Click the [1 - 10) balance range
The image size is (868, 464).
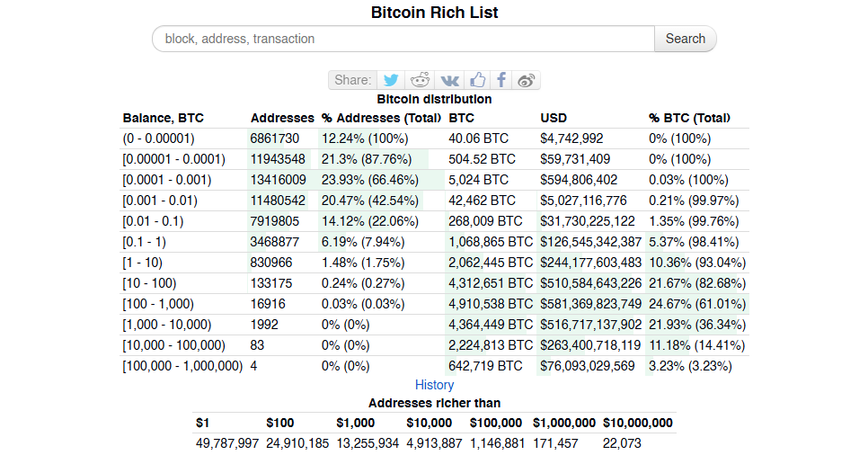[142, 263]
